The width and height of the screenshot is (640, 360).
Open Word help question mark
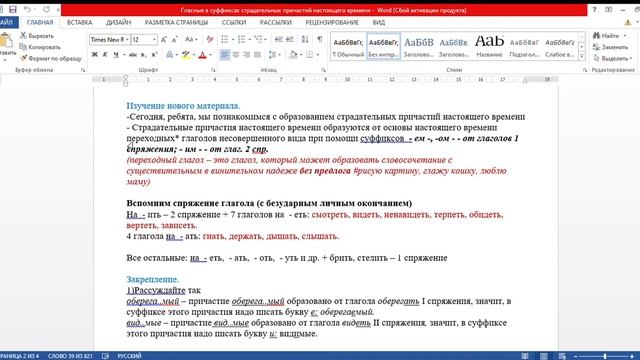pyautogui.click(x=594, y=10)
